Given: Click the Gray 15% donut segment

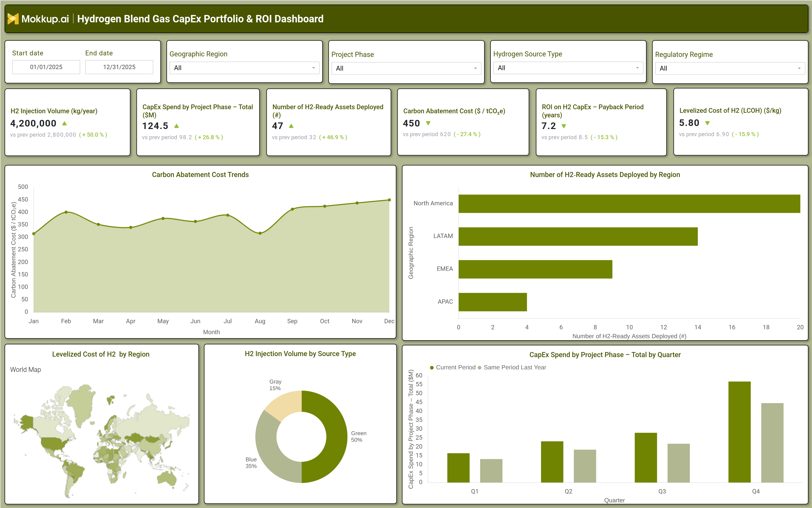Looking at the screenshot, I should pos(285,405).
